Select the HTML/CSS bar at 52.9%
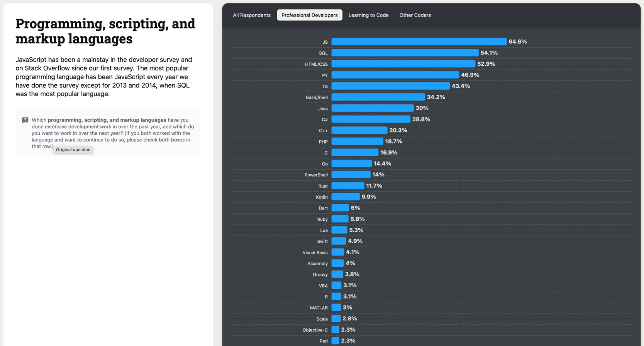The image size is (644, 346). pos(403,64)
